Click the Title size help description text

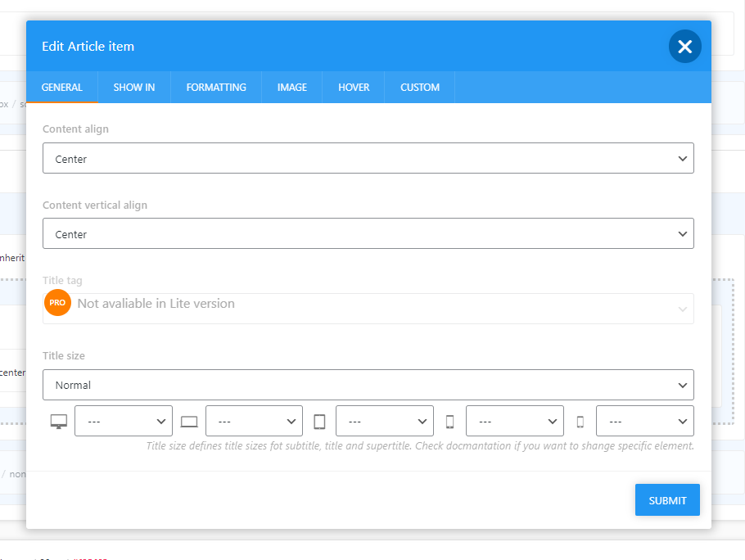(420, 446)
